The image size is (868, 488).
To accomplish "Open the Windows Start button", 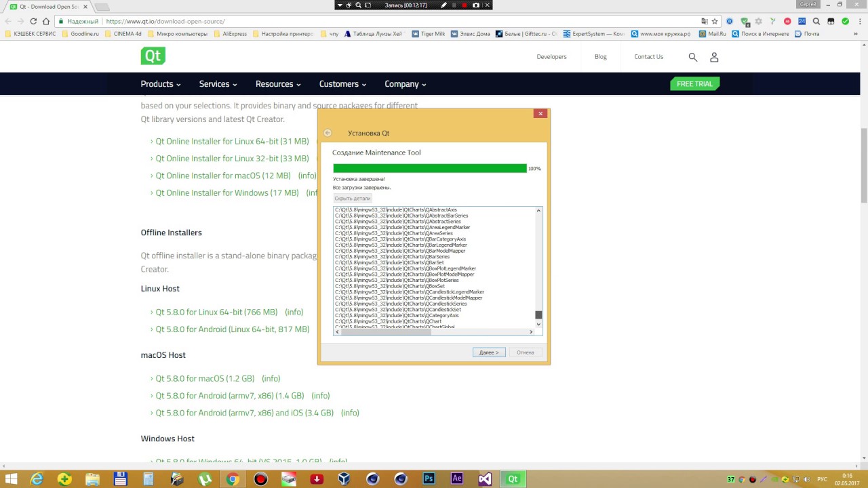I will pos(10,479).
